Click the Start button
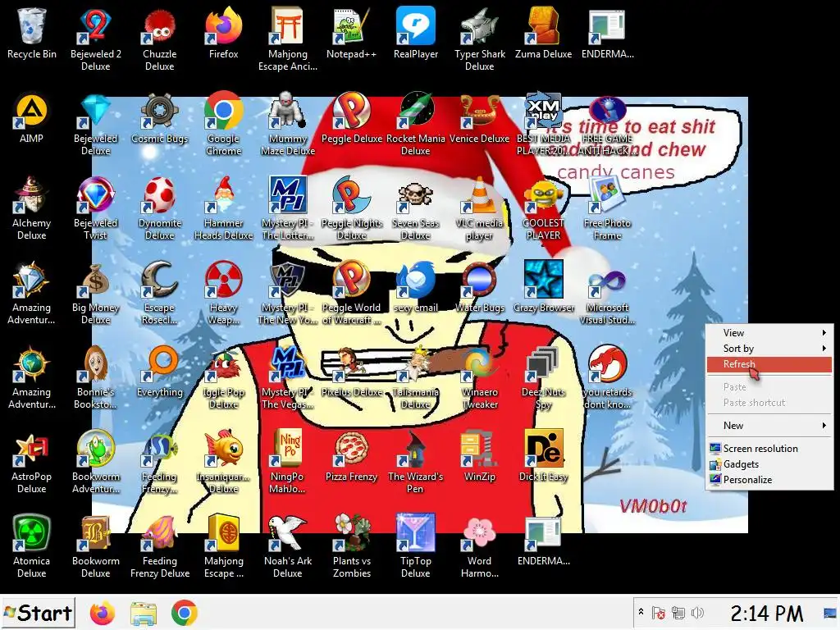This screenshot has width=840, height=630. [x=38, y=613]
